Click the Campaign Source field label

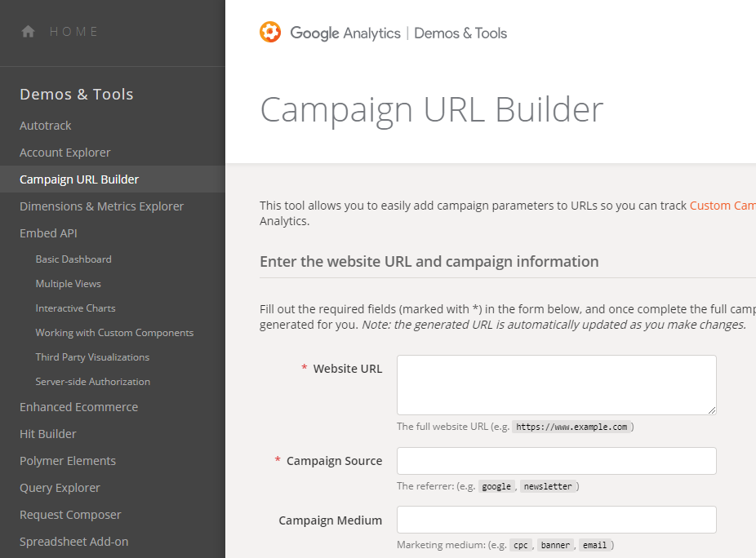point(334,461)
